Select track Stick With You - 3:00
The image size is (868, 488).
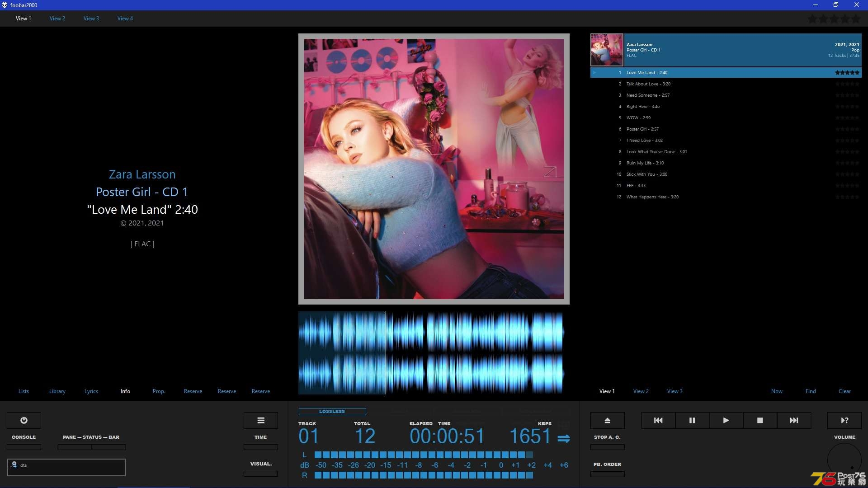726,174
